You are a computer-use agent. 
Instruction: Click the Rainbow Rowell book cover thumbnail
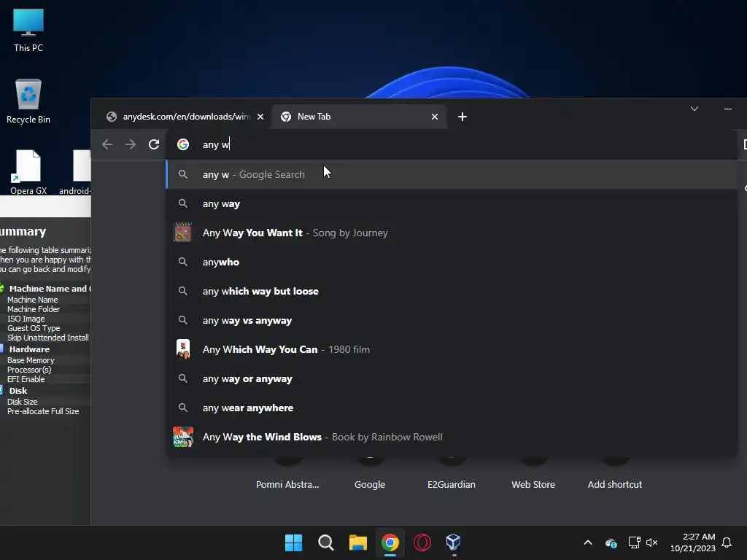[183, 437]
